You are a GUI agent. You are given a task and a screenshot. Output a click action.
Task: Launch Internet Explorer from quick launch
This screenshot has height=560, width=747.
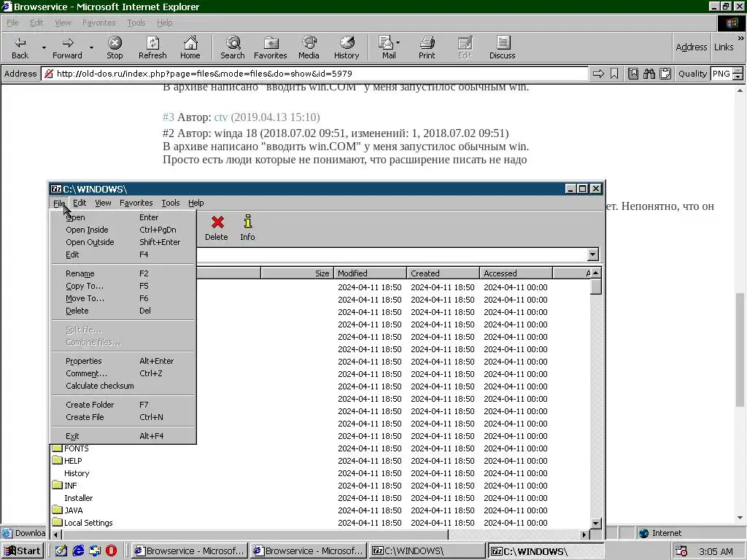point(78,551)
